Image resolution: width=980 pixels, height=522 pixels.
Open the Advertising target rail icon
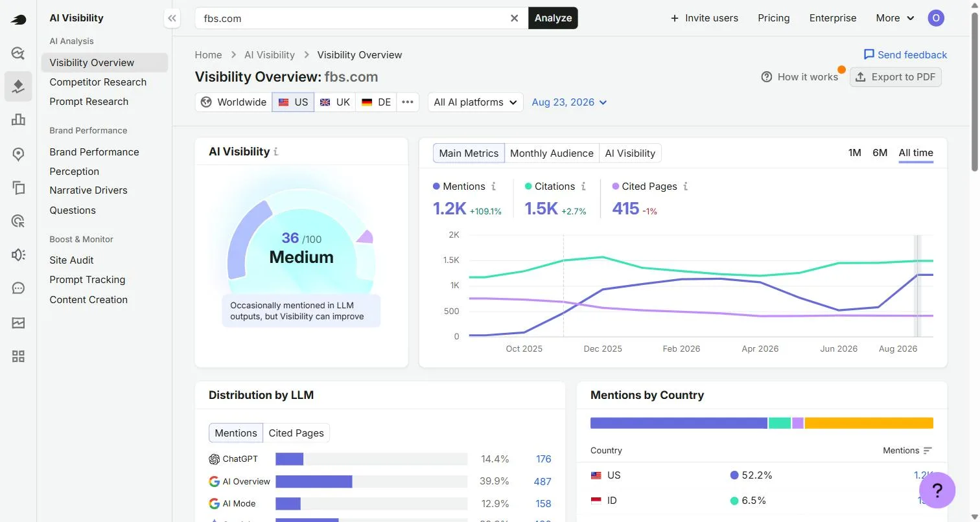point(18,221)
